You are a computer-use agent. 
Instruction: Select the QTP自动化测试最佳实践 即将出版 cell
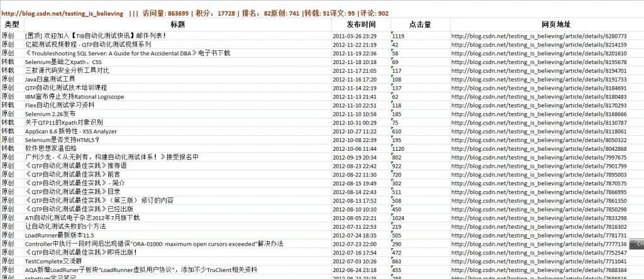coord(178,253)
